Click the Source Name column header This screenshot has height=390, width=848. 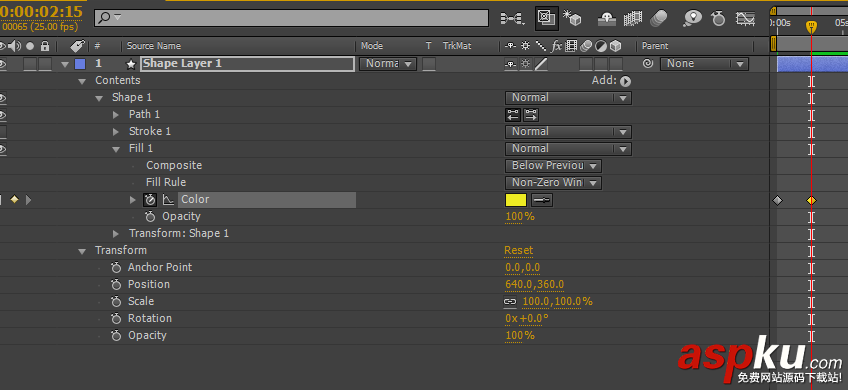(154, 46)
